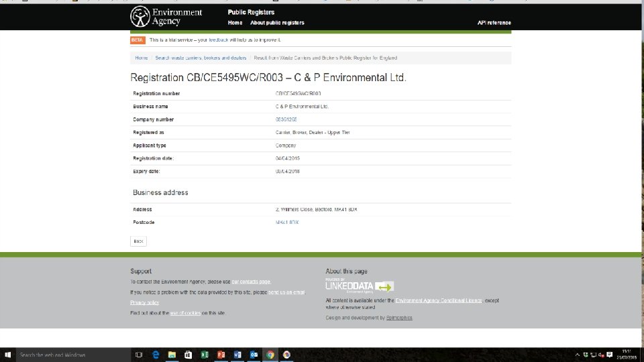Image resolution: width=644 pixels, height=362 pixels.
Task: Click the Public Registers header title
Action: pyautogui.click(x=251, y=12)
